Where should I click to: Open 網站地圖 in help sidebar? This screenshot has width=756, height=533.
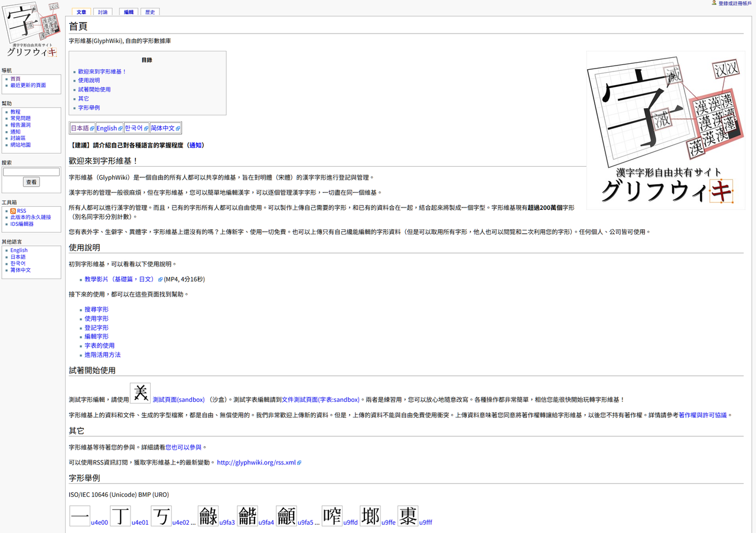point(21,145)
